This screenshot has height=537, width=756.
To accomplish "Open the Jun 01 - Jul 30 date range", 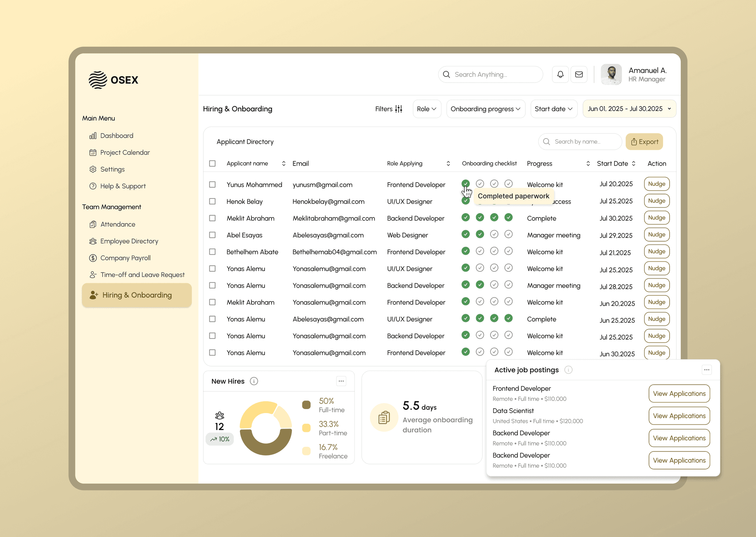I will pyautogui.click(x=629, y=109).
